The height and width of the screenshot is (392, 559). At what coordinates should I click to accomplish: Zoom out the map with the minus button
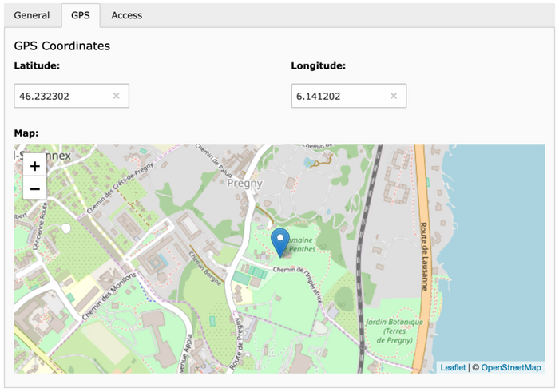pos(34,188)
